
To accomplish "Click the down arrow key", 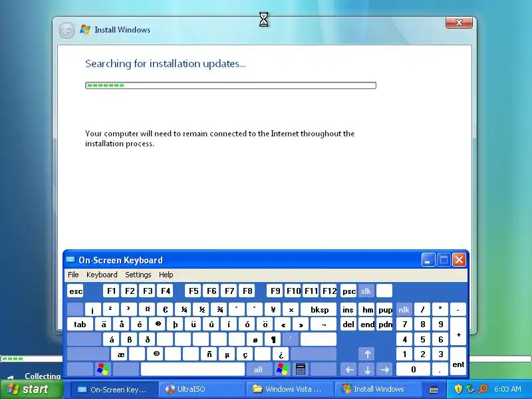I will pos(367,369).
